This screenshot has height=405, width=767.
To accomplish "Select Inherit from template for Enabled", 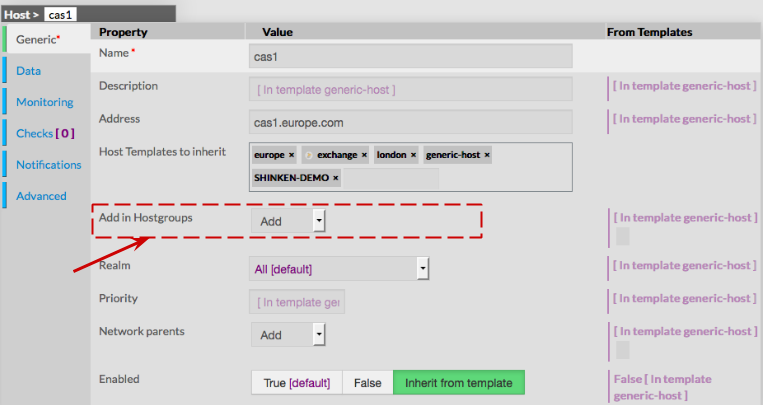I will click(x=458, y=383).
